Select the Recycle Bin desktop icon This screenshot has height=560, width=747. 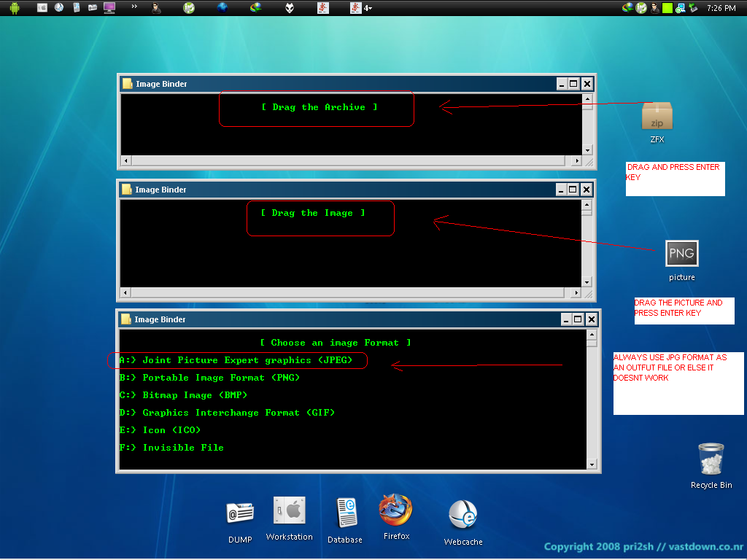tap(711, 466)
